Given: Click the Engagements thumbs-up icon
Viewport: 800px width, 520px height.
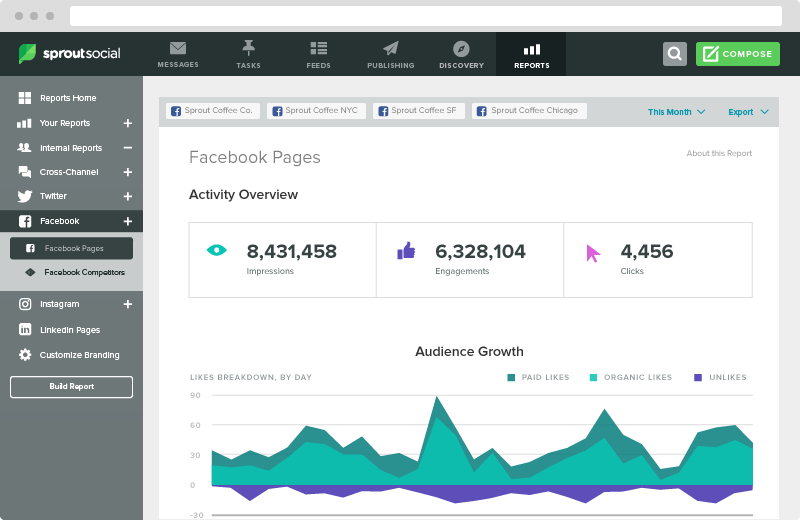Looking at the screenshot, I should pos(406,251).
